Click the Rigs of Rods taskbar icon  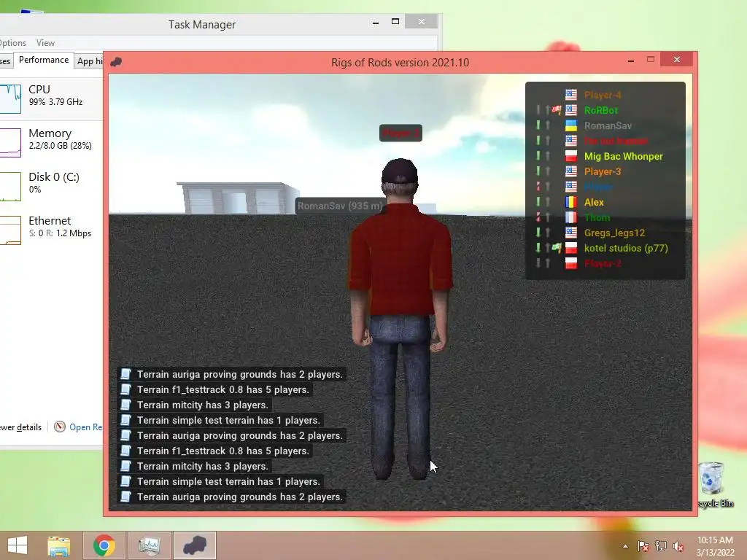195,545
